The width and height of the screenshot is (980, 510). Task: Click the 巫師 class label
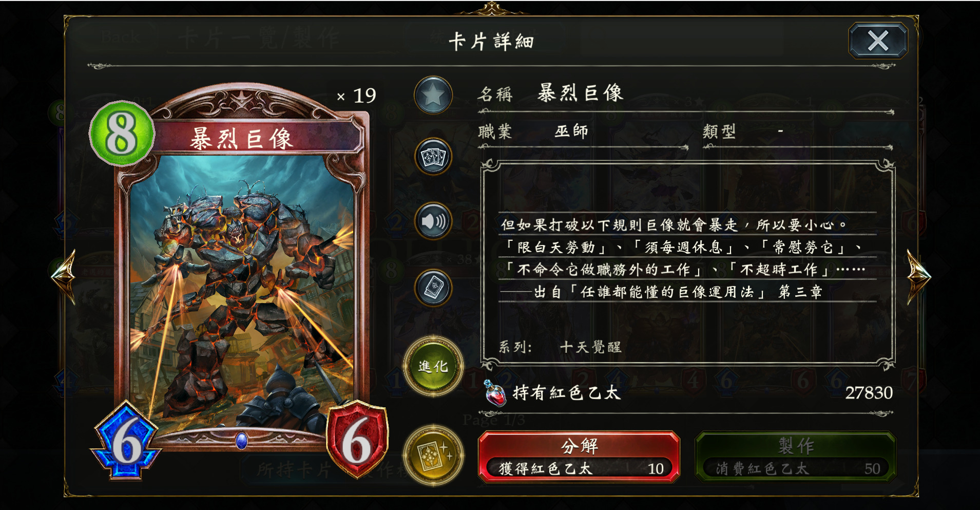pyautogui.click(x=571, y=131)
